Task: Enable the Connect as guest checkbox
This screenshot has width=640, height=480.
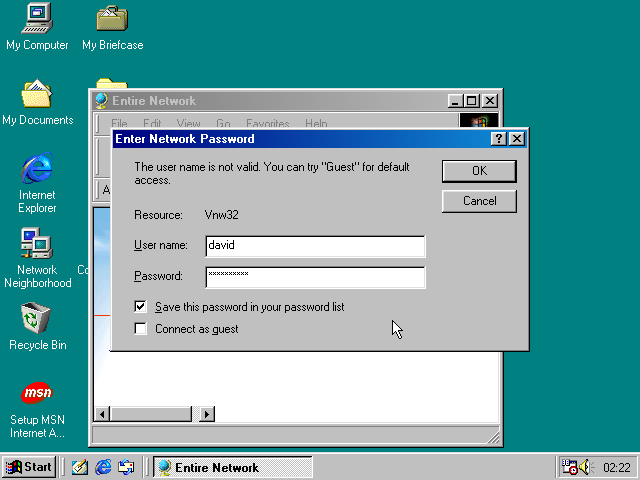Action: pyautogui.click(x=140, y=329)
